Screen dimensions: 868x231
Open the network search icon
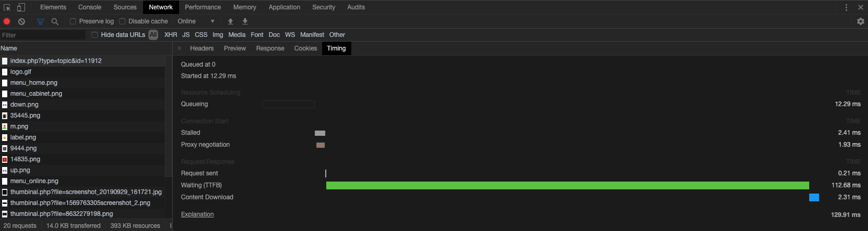(x=55, y=21)
